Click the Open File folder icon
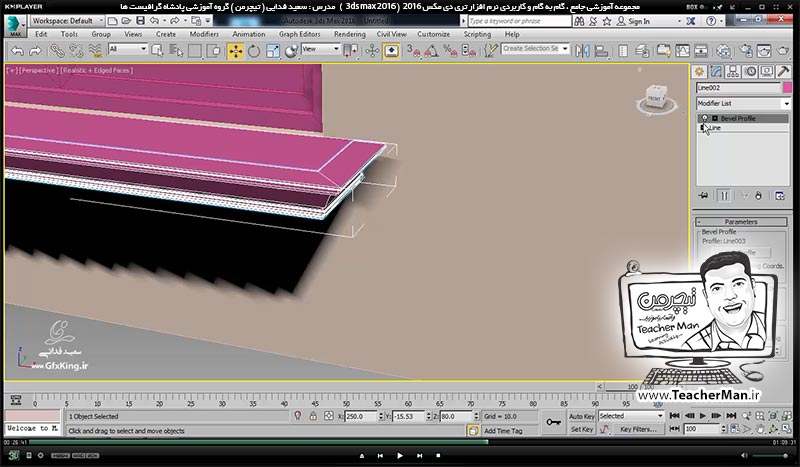This screenshot has width=800, height=467. (x=126, y=21)
